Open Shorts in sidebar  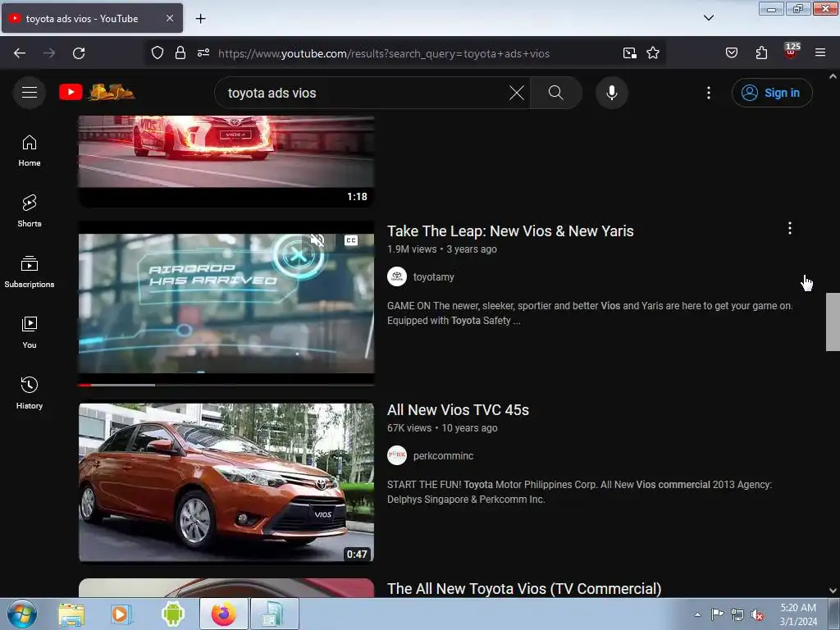point(30,212)
